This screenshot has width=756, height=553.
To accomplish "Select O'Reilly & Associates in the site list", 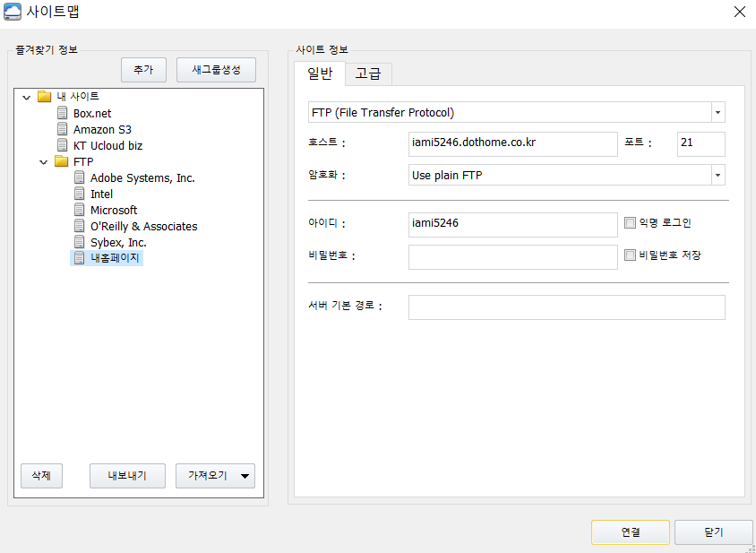I will click(143, 226).
